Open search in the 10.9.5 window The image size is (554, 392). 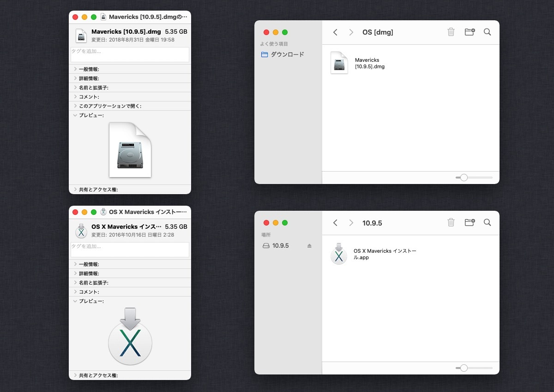487,223
